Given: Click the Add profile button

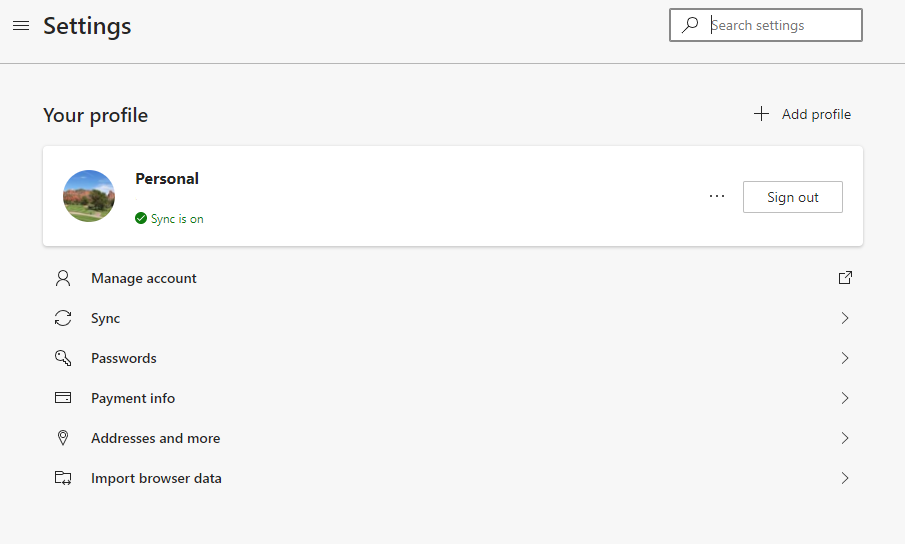Looking at the screenshot, I should point(802,114).
